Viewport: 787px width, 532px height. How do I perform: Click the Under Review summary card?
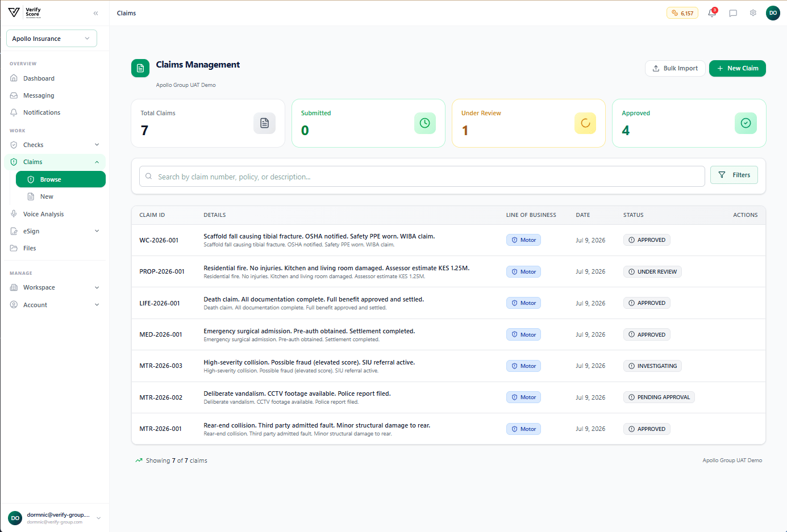(528, 123)
